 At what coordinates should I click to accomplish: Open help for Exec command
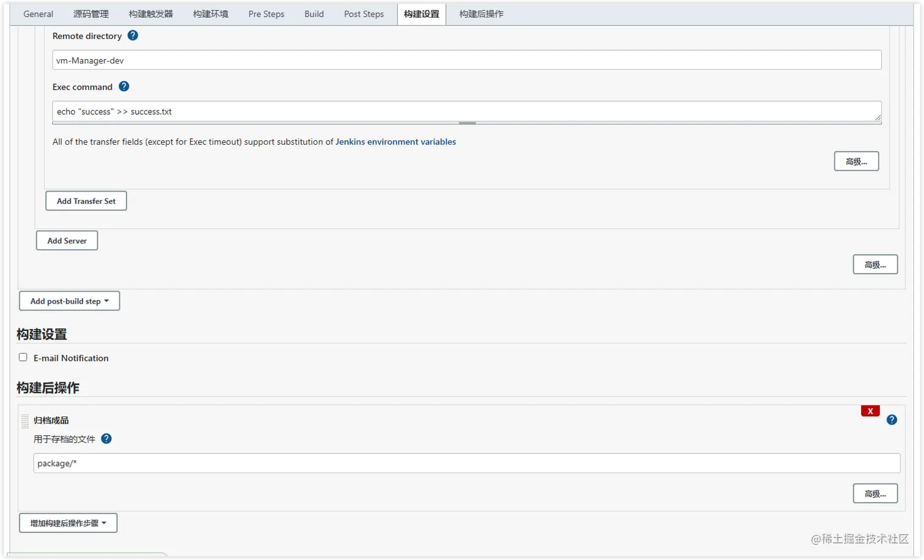124,86
